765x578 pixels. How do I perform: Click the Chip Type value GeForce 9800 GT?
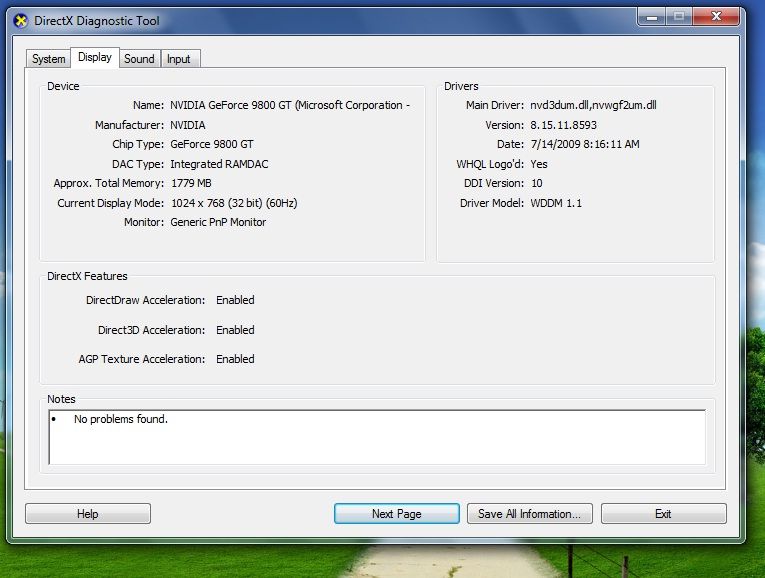pyautogui.click(x=212, y=144)
